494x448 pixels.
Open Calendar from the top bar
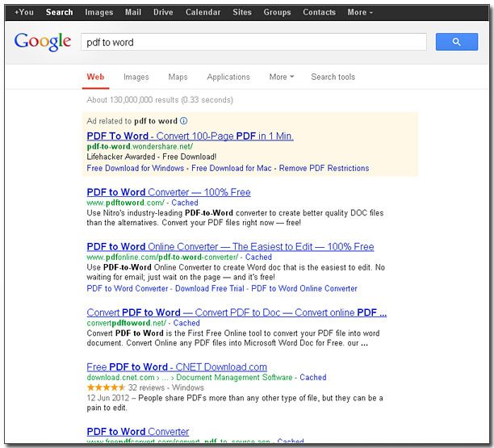[x=203, y=12]
